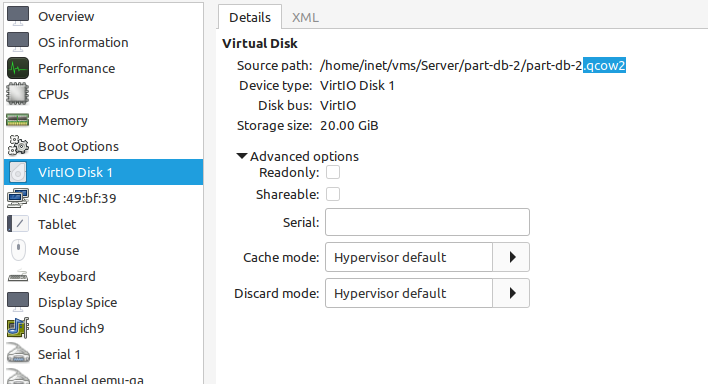Toggle the Shareable checkbox

pyautogui.click(x=333, y=194)
